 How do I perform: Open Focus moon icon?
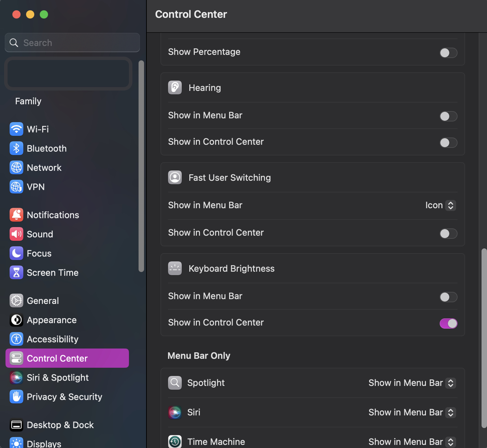point(16,254)
